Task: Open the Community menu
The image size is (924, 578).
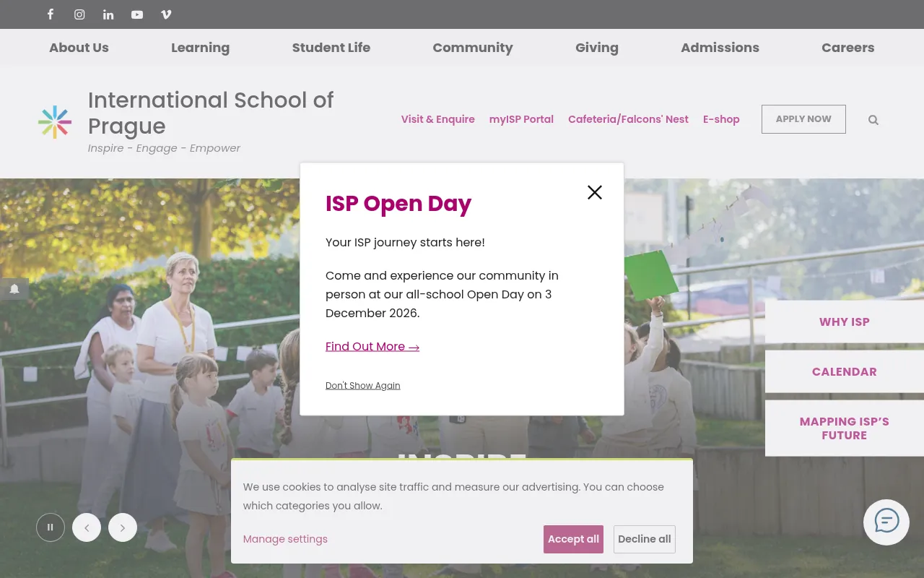Action: (x=473, y=48)
